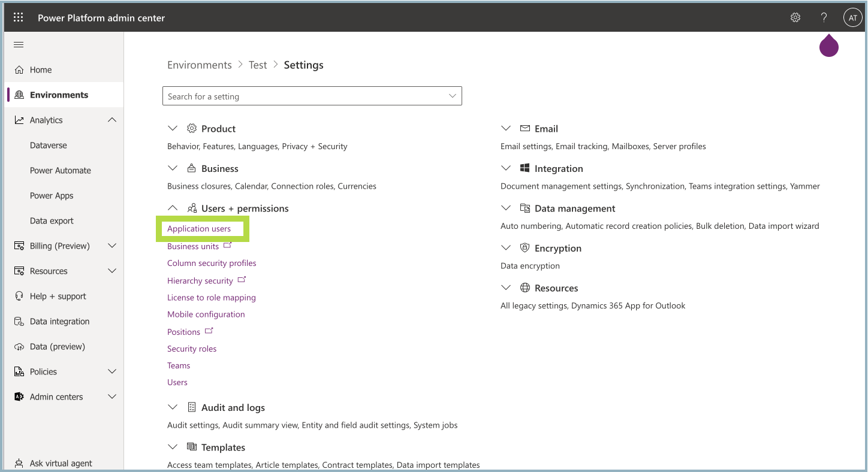This screenshot has width=868, height=472.
Task: Click the Product gear icon
Action: (192, 128)
